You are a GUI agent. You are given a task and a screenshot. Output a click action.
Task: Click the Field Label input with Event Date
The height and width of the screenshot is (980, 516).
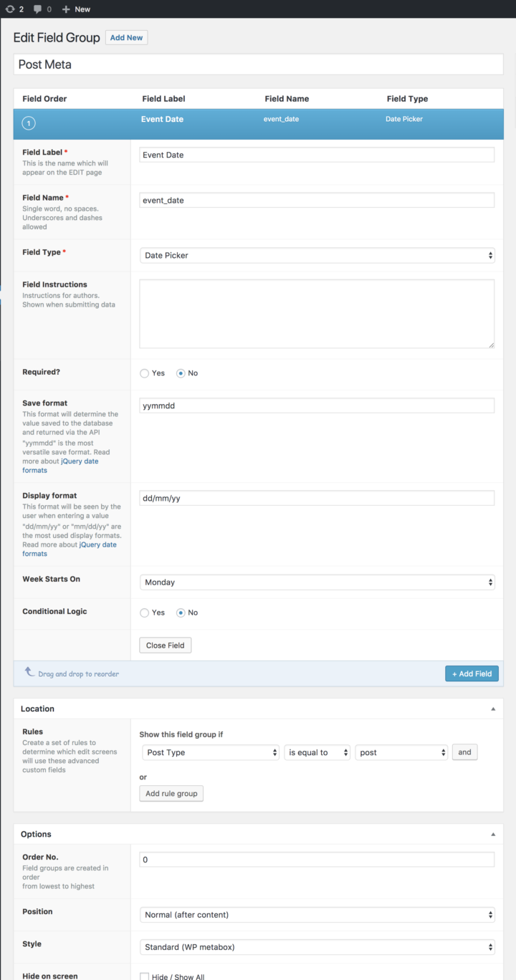coord(317,155)
